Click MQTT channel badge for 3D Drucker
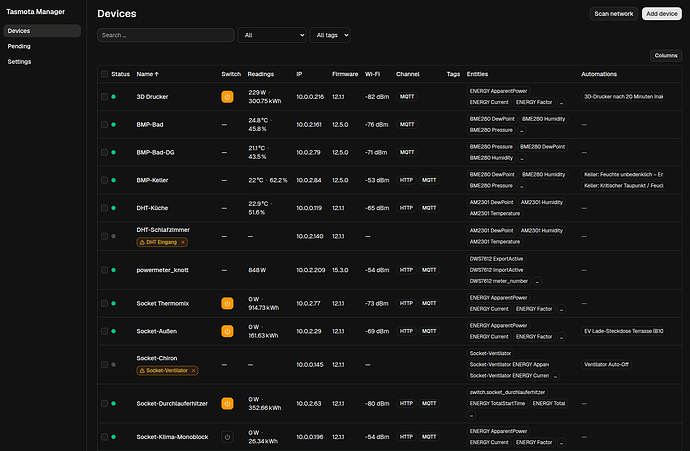Viewport: 690px width, 451px height. (407, 97)
